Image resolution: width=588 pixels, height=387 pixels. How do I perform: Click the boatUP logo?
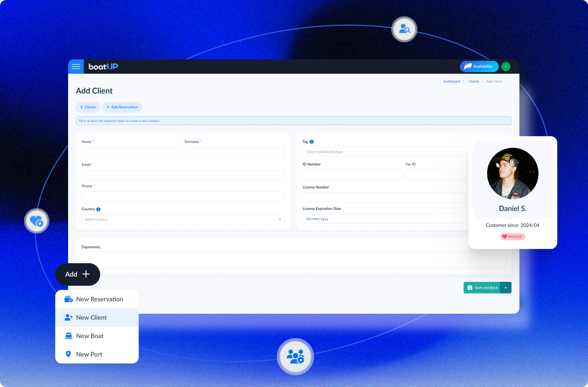[x=103, y=66]
